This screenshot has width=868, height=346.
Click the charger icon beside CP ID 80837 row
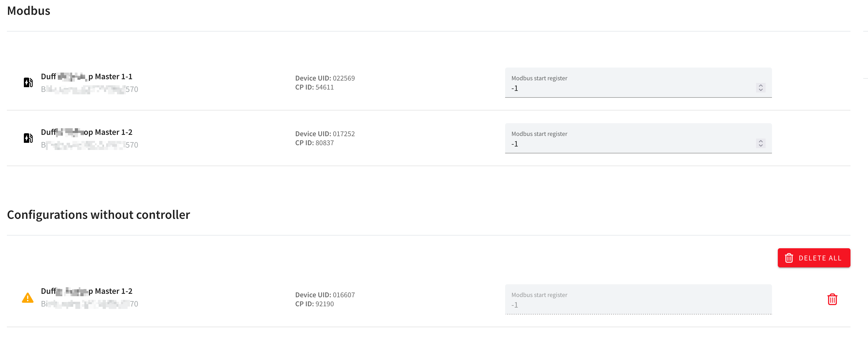[28, 138]
